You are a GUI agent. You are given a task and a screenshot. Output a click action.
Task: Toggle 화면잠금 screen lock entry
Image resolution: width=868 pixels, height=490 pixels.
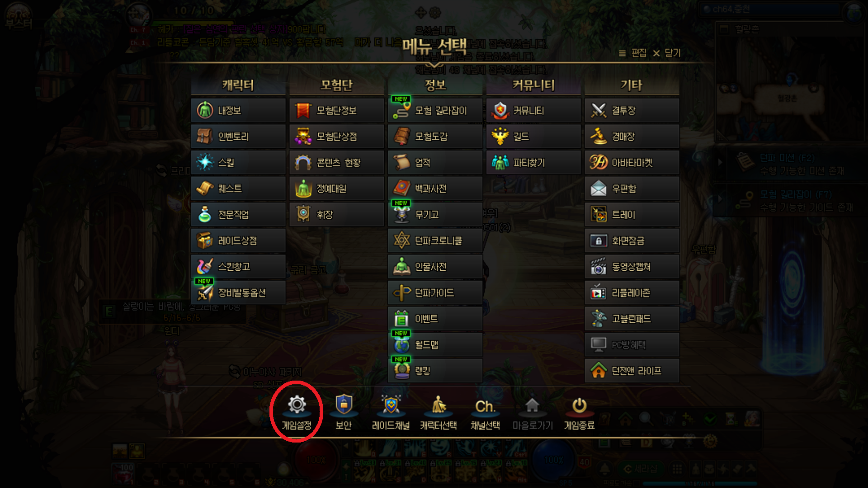[632, 240]
